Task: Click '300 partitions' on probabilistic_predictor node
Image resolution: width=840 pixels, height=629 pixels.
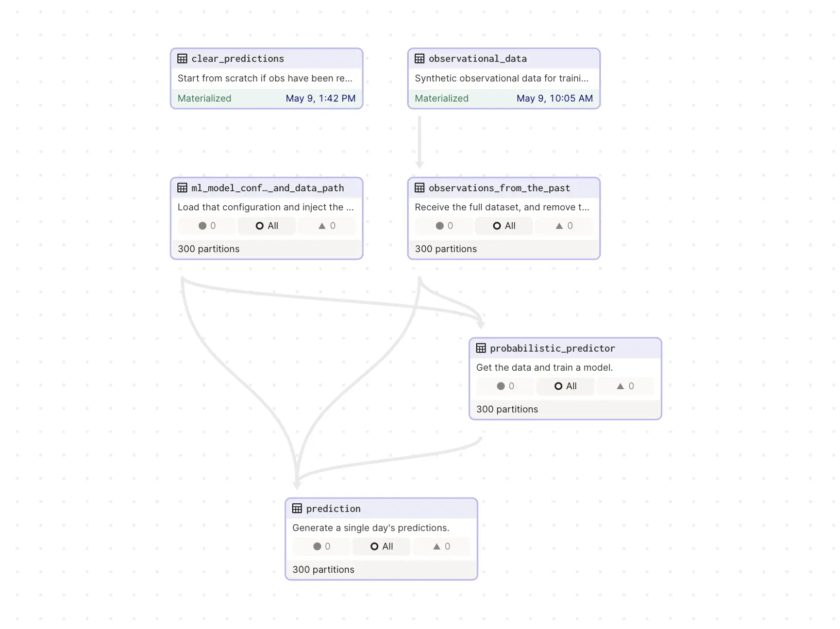Action: click(507, 409)
